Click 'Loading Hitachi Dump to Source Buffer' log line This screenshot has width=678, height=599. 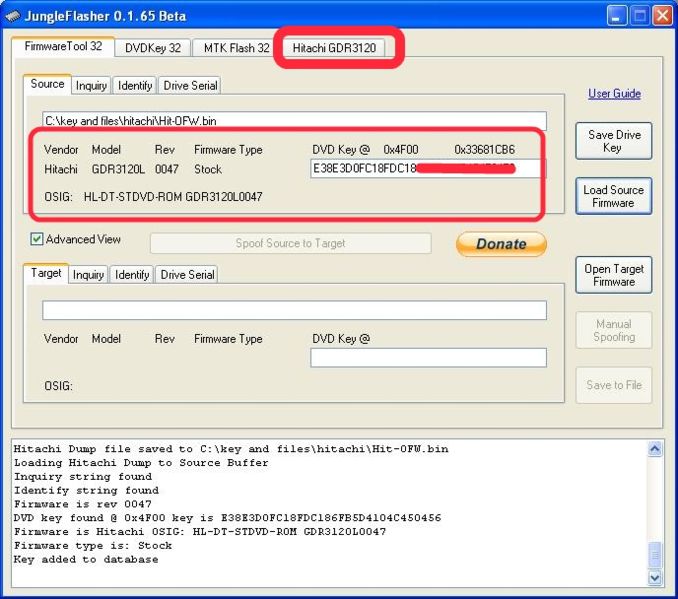(141, 462)
